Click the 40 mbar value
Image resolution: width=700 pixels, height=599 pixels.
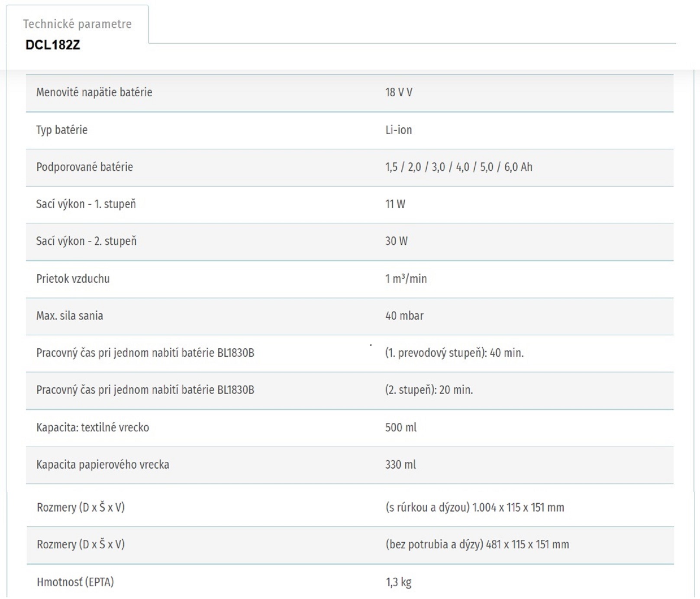(x=404, y=316)
